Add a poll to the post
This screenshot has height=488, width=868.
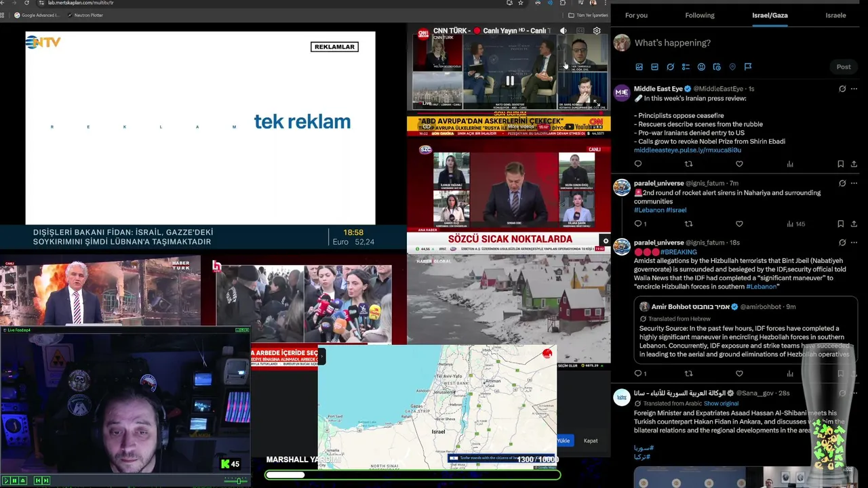click(686, 66)
